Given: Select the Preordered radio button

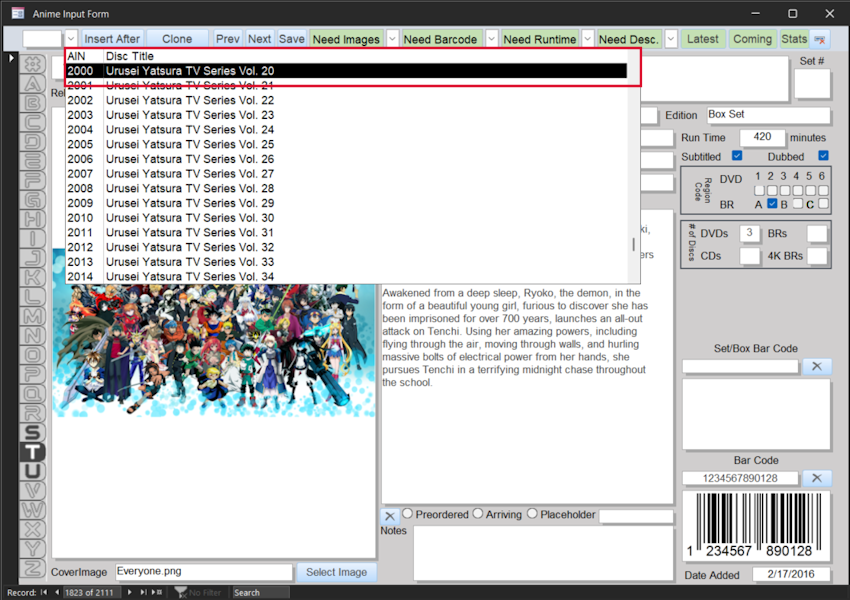Looking at the screenshot, I should point(408,513).
